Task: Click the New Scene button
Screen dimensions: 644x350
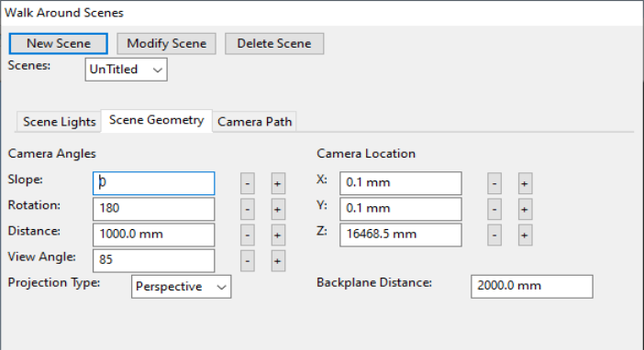Action: [x=59, y=43]
